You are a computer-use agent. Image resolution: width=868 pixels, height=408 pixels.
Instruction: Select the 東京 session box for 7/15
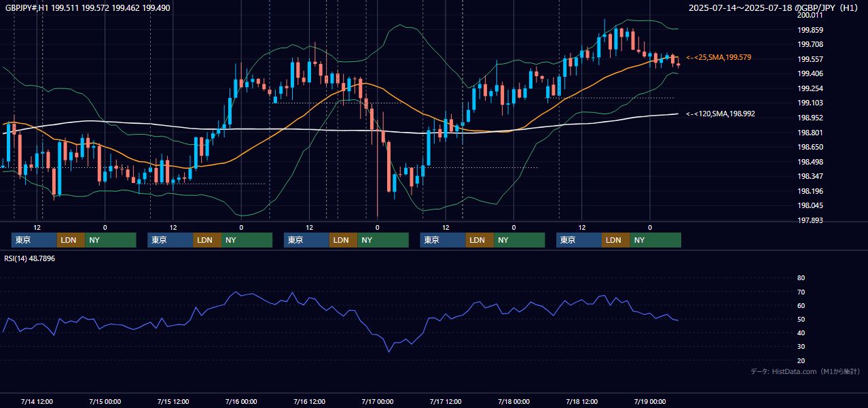170,240
